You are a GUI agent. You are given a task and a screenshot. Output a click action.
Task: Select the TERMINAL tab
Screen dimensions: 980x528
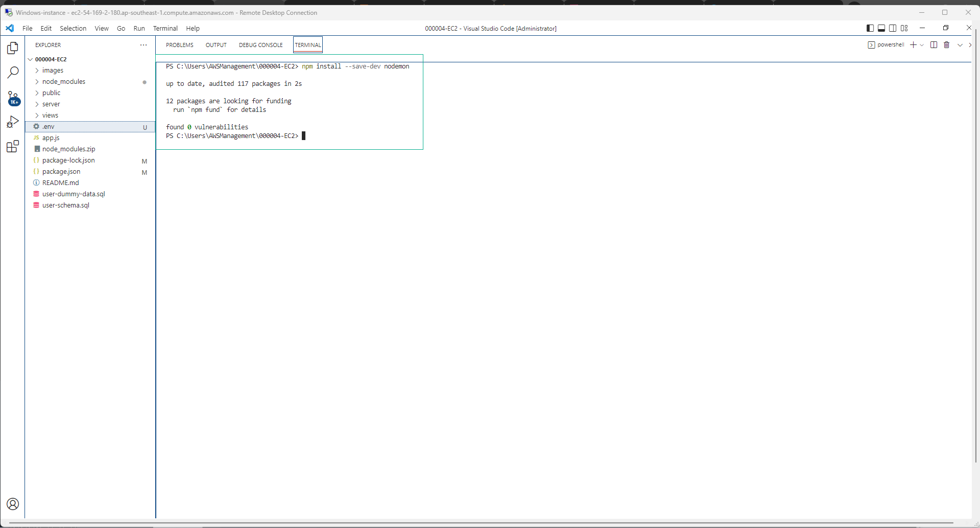point(308,45)
